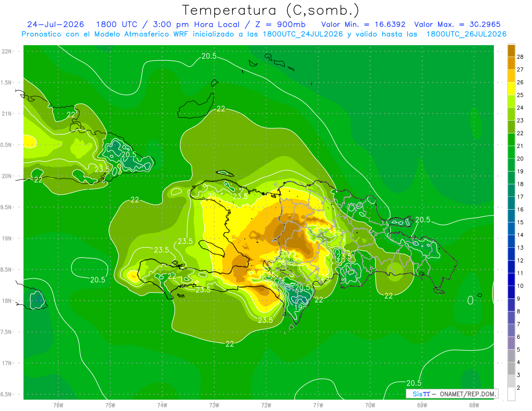Click the "17N" latitude axis label
This screenshot has height=411, width=532.
click(7, 363)
